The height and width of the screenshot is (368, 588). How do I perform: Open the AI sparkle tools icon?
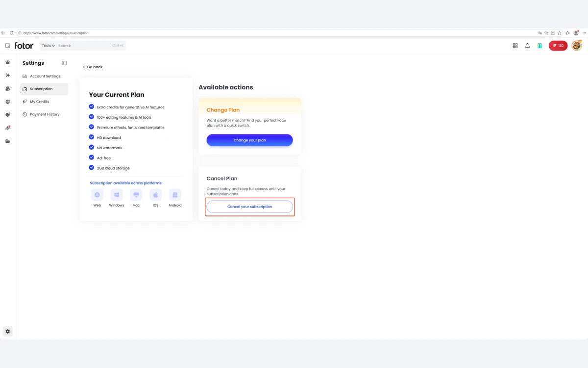(7, 76)
